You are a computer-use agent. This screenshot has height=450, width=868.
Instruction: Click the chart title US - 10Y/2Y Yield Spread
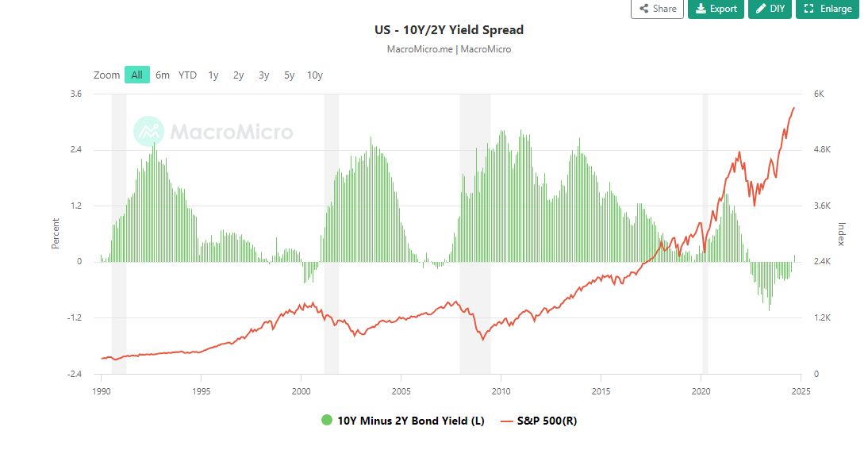[449, 30]
